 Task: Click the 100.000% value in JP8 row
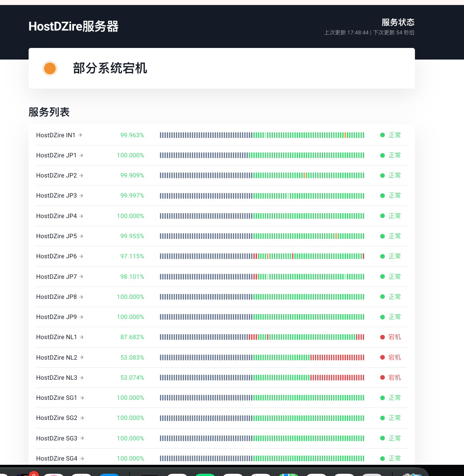pyautogui.click(x=131, y=297)
